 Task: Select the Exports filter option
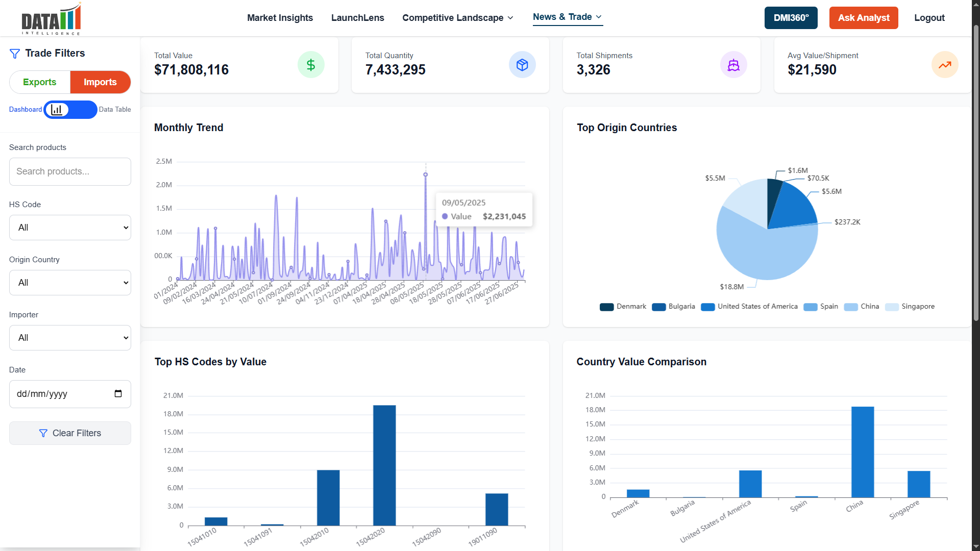[39, 82]
